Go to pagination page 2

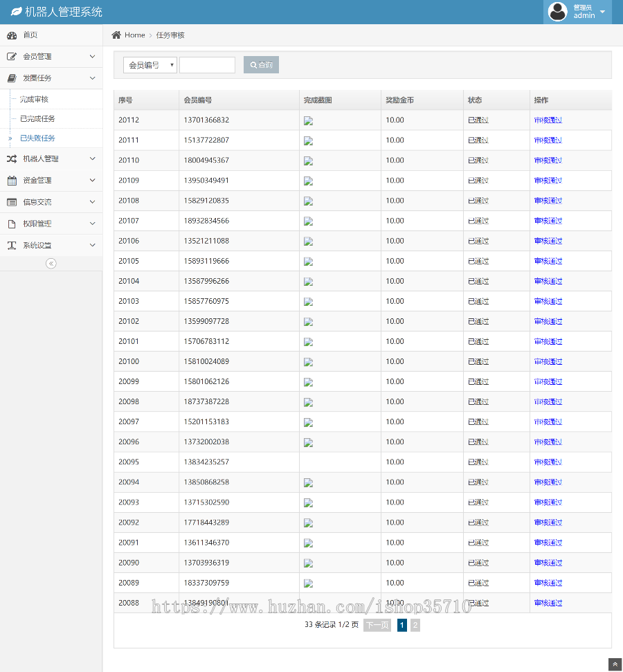tap(415, 626)
